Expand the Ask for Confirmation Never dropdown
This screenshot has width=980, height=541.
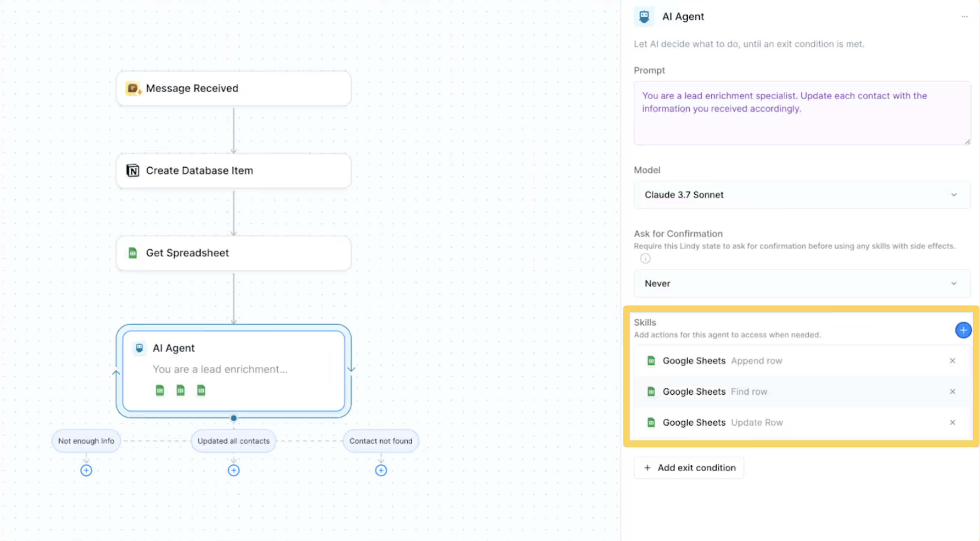(x=802, y=283)
